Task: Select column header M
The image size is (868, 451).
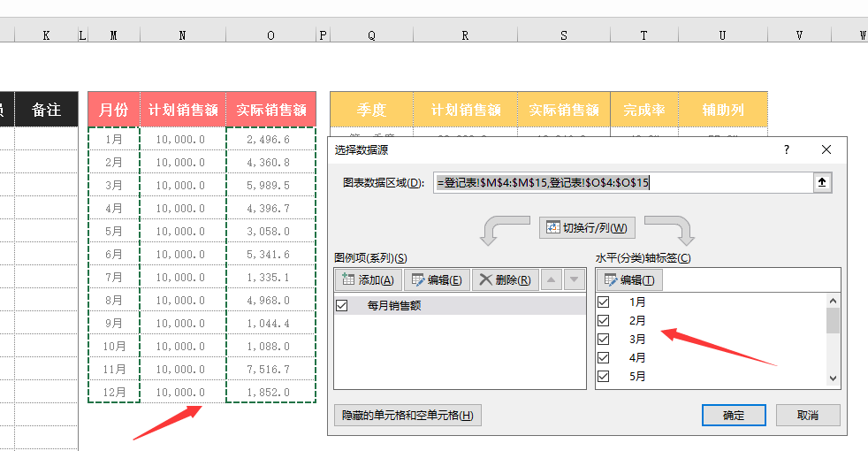Action: [113, 34]
